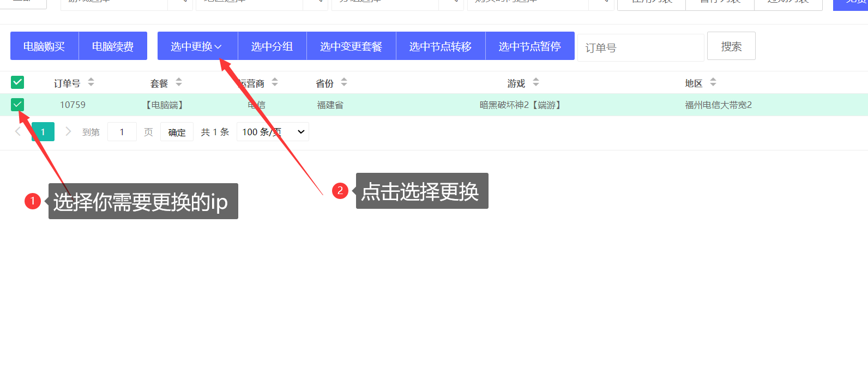Click the sort arrows beside 套餐 header
Image resolution: width=868 pixels, height=368 pixels.
(x=179, y=82)
